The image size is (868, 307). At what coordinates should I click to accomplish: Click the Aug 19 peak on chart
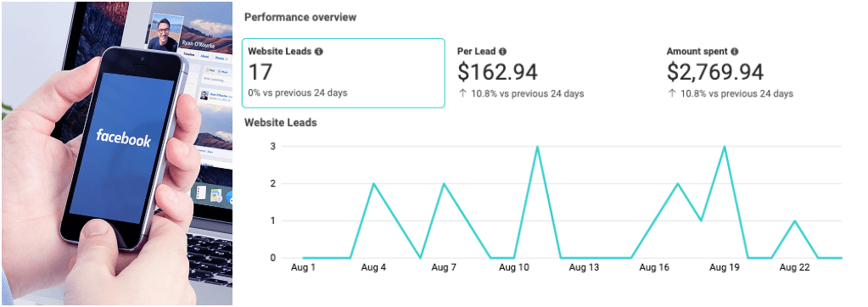[725, 147]
